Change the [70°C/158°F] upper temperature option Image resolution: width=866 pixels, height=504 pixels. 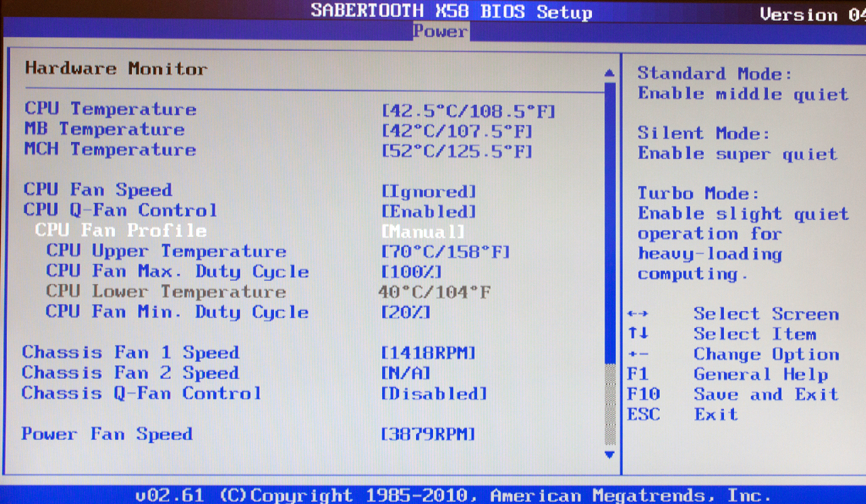click(x=446, y=252)
